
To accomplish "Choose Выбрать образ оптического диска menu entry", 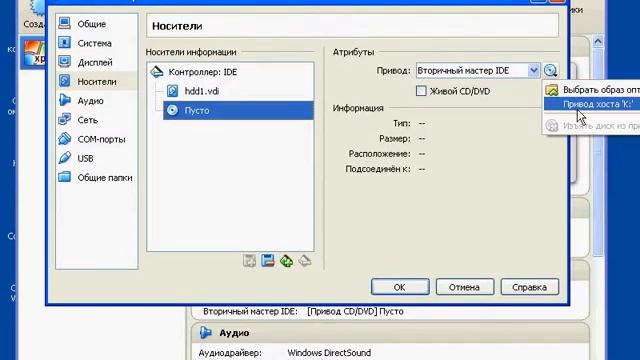I will [592, 89].
